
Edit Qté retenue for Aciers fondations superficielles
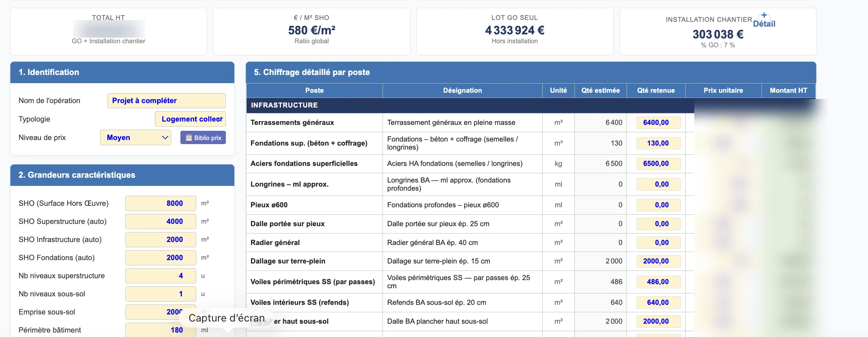point(658,164)
